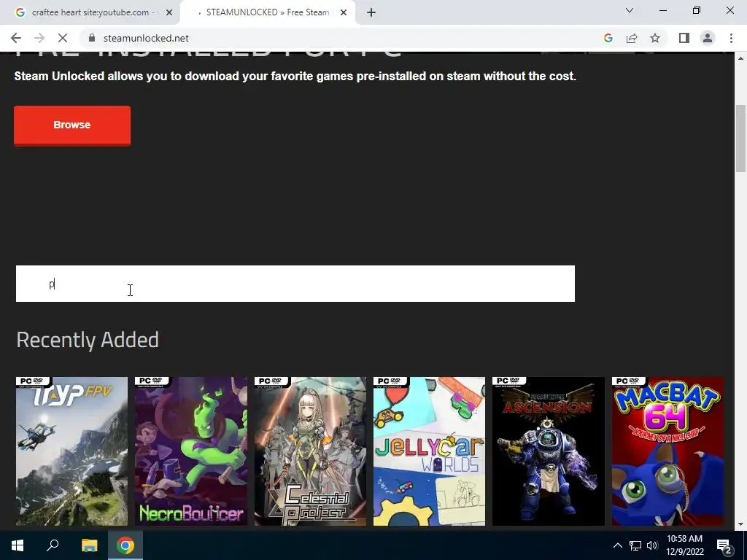Viewport: 747px width, 560px height.
Task: Open the network tray icon
Action: click(x=635, y=545)
